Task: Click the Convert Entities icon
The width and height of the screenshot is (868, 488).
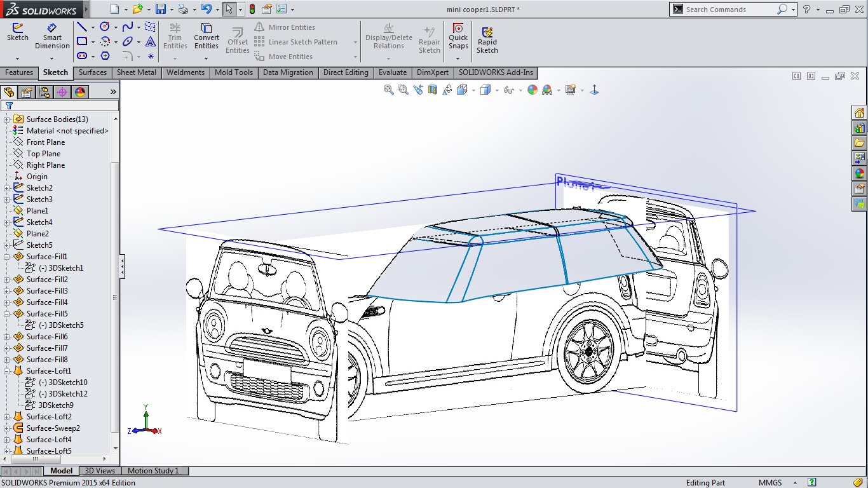Action: tap(207, 28)
